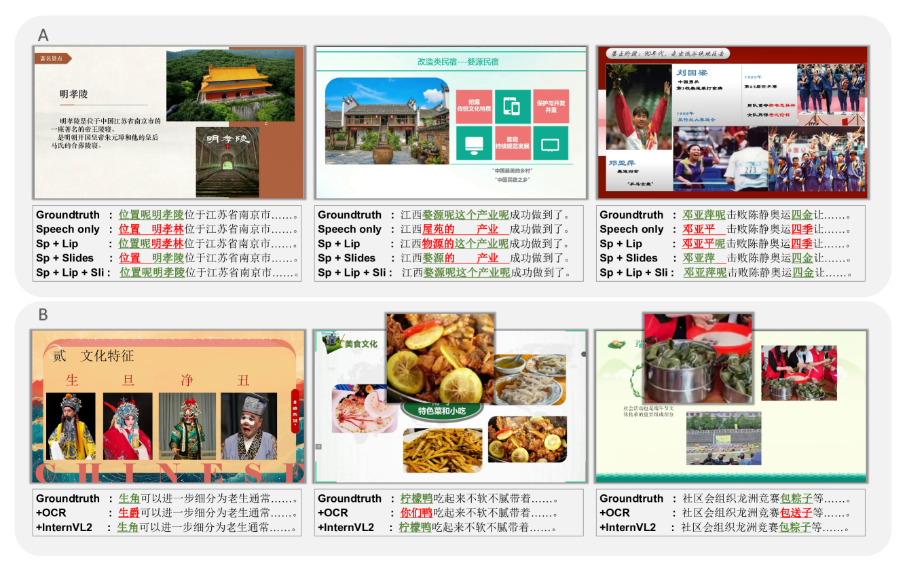
Task: Click the red 生 role label
Action: click(x=73, y=380)
